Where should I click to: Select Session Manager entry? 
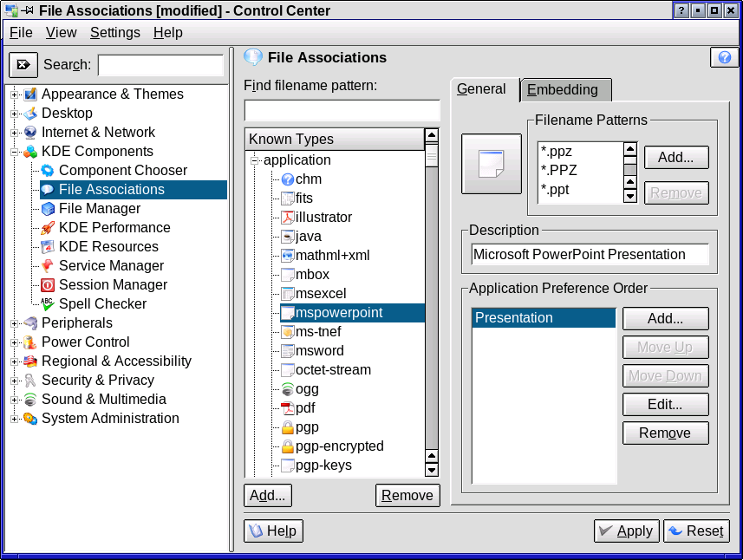pos(113,285)
